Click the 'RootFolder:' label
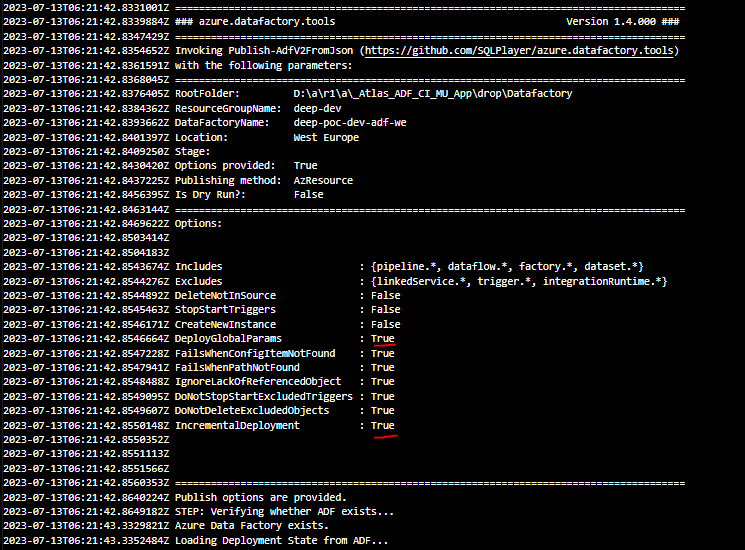 coord(207,94)
